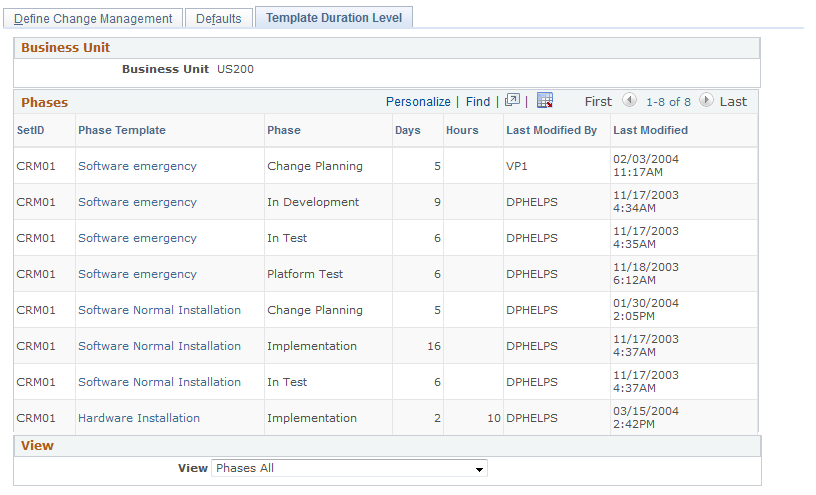Open Personalize link in the Phases grid

click(418, 101)
